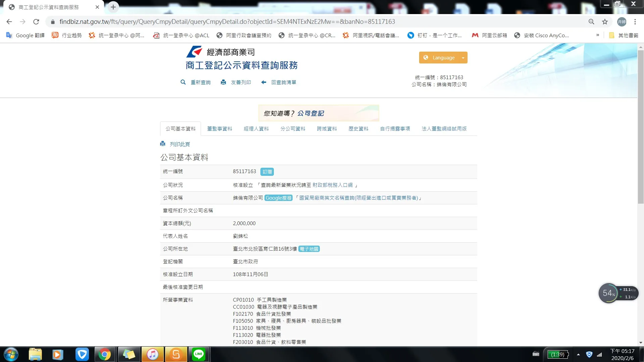This screenshot has width=644, height=362.
Task: Click the page vertical scrollbar down arrow
Action: pyautogui.click(x=641, y=343)
